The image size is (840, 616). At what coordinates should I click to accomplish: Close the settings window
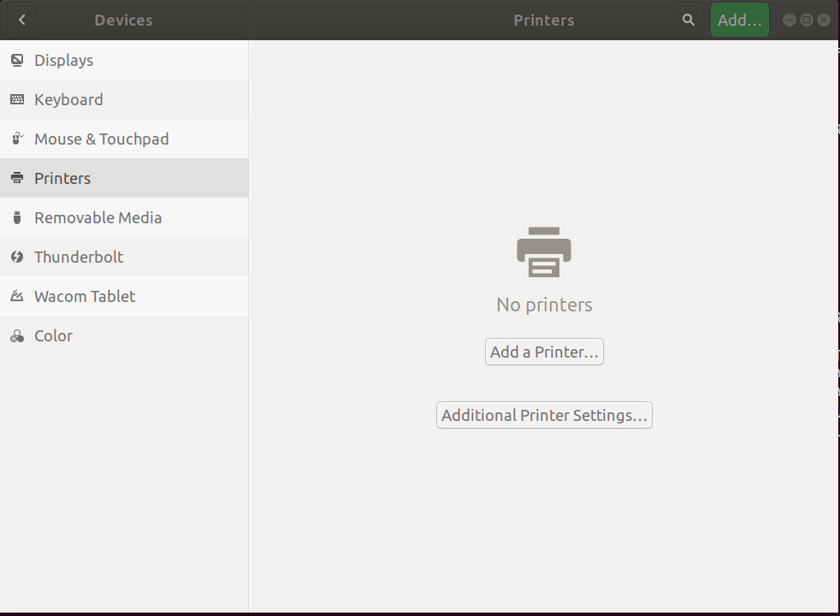click(x=824, y=20)
